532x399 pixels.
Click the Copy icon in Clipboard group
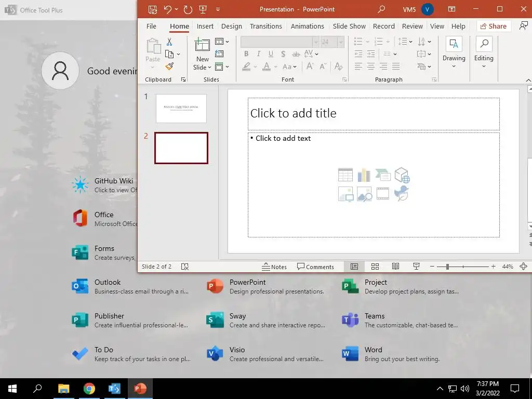click(x=169, y=54)
